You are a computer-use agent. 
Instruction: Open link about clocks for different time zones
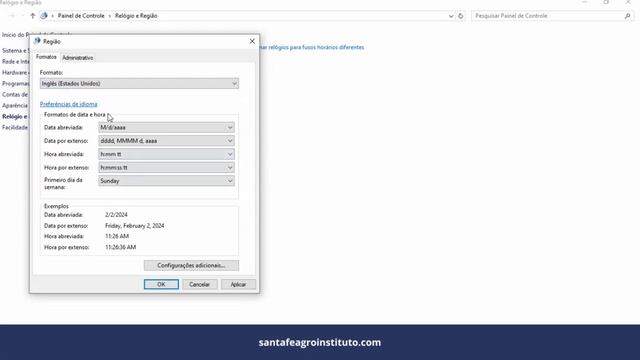tap(312, 47)
